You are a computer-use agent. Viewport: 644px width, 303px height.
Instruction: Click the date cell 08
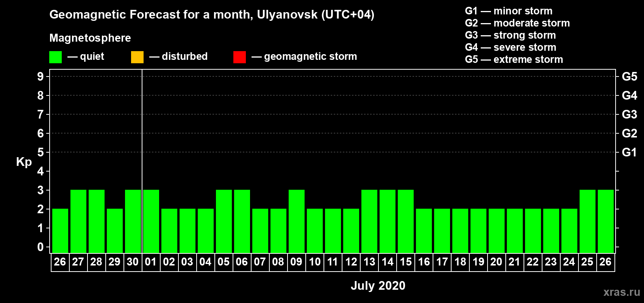click(x=278, y=262)
